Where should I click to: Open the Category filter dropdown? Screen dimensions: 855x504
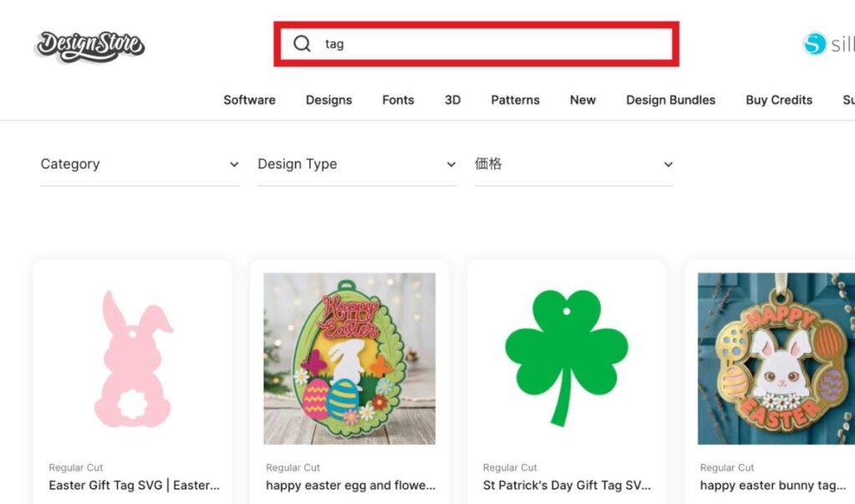(139, 164)
